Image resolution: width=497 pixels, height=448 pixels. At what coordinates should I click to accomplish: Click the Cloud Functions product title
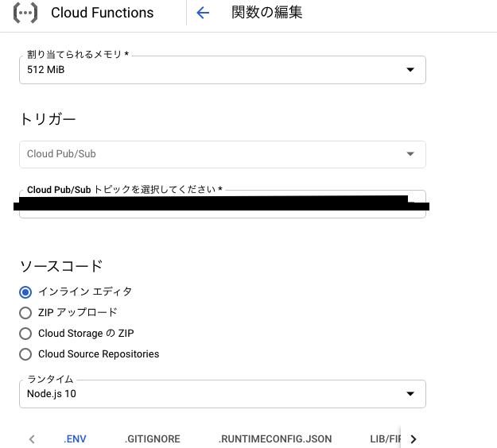pyautogui.click(x=102, y=13)
